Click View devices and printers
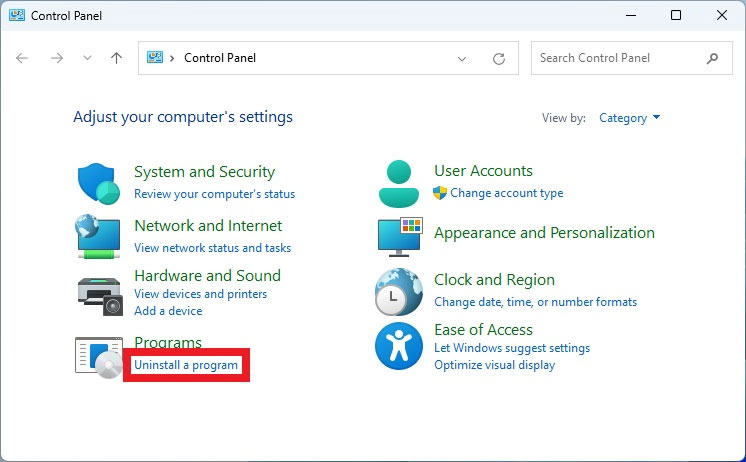 pos(201,294)
